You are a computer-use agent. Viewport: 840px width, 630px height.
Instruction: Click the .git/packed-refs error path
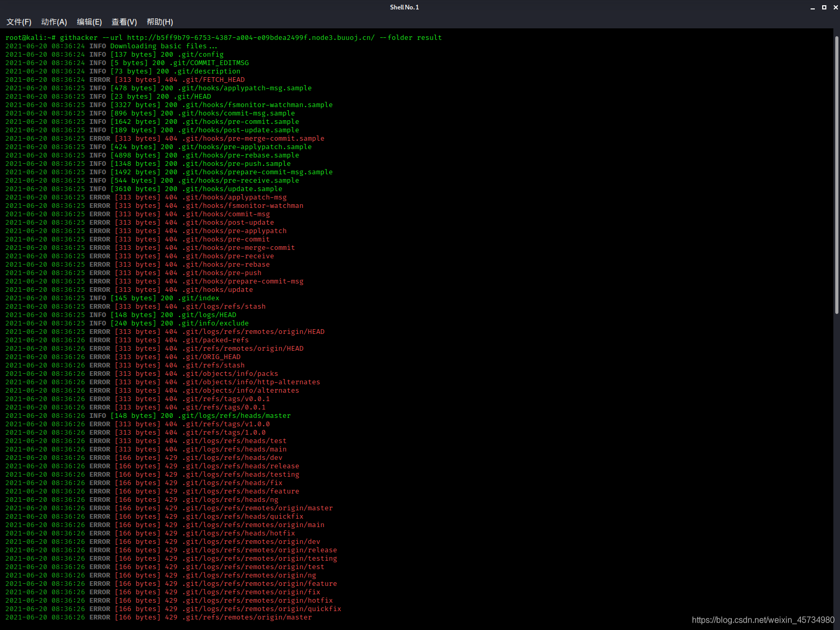click(215, 340)
